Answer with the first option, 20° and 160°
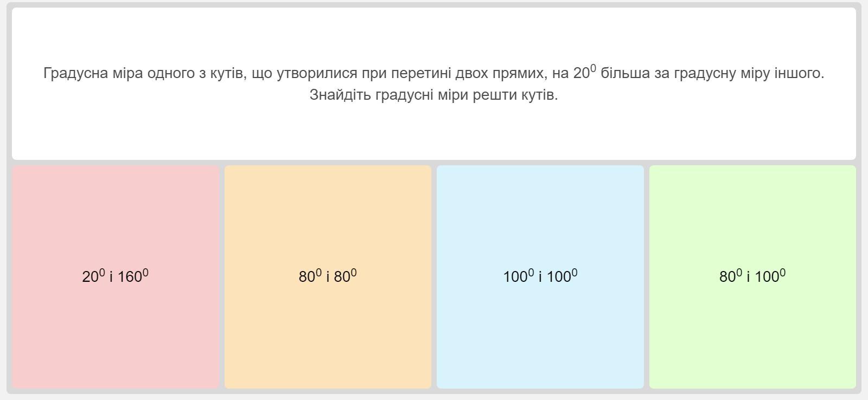Image resolution: width=868 pixels, height=400 pixels. (116, 325)
